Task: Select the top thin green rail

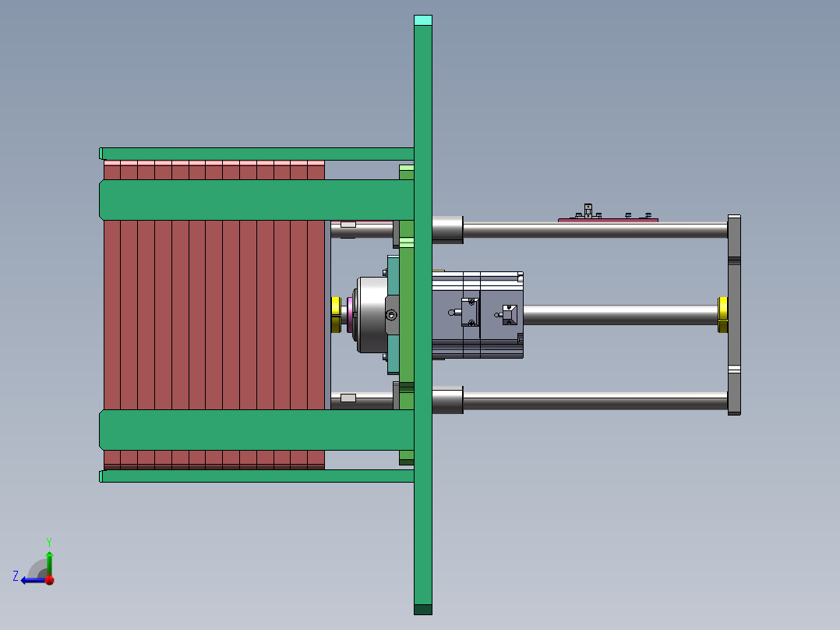Action: (256, 154)
